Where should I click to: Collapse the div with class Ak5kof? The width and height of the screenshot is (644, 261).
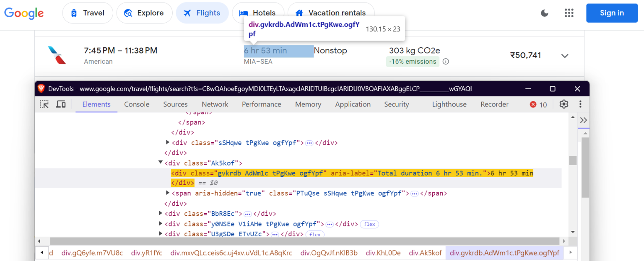pyautogui.click(x=161, y=162)
